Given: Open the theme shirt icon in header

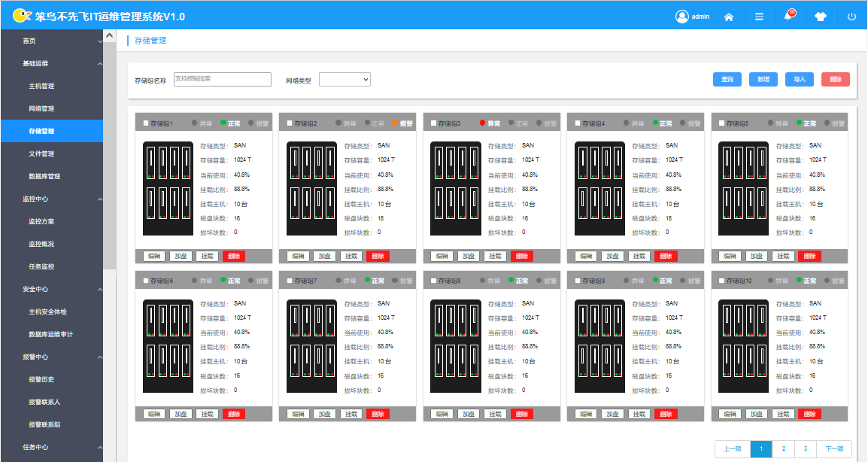Looking at the screenshot, I should 821,17.
